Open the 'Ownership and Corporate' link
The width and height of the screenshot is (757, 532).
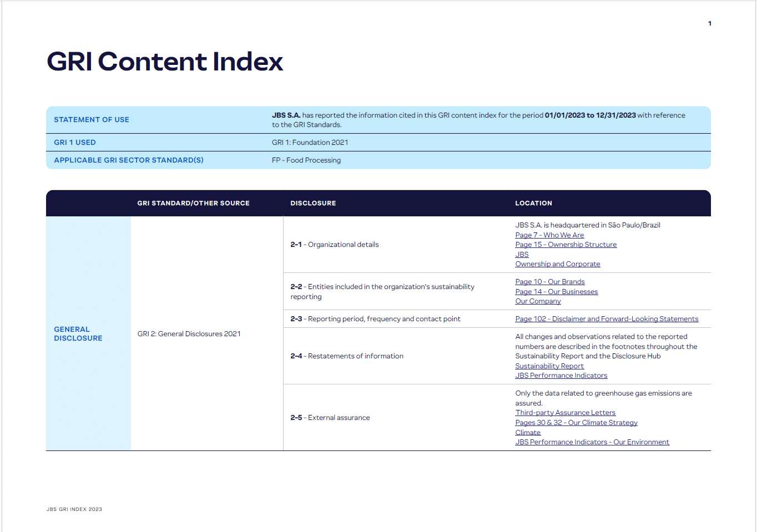[557, 264]
